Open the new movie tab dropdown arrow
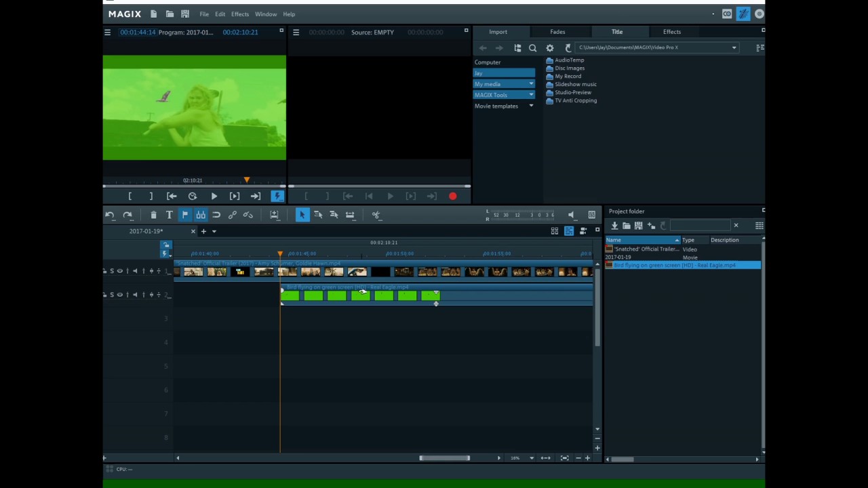Screen dimensions: 868x488 (214, 231)
